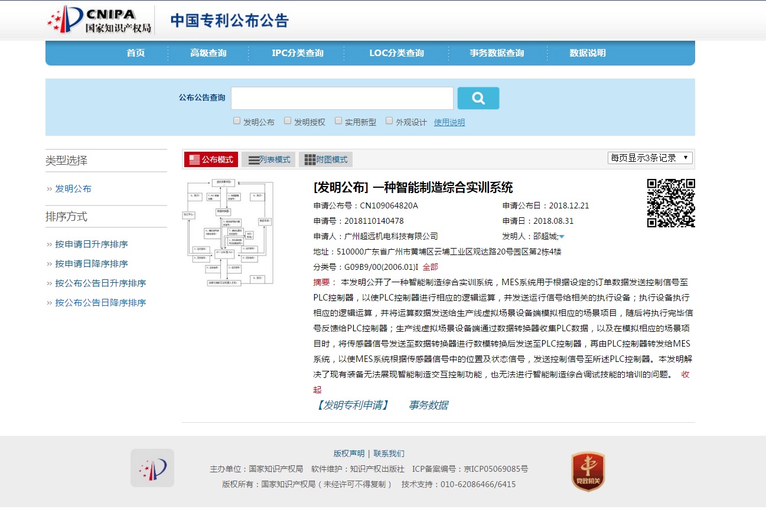Viewport: 766px width, 532px height.
Task: Enable the 发明公布 checkbox
Action: point(237,121)
